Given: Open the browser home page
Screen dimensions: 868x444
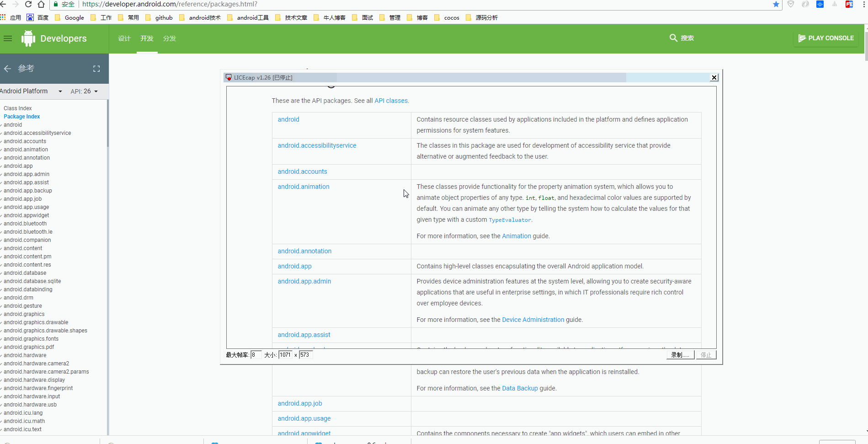Looking at the screenshot, I should click(x=41, y=4).
